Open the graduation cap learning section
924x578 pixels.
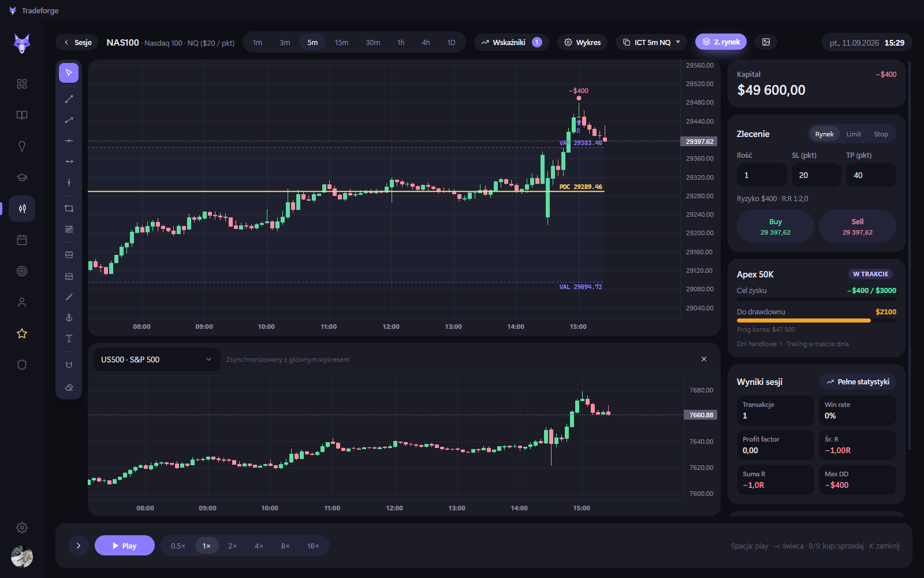(x=22, y=177)
